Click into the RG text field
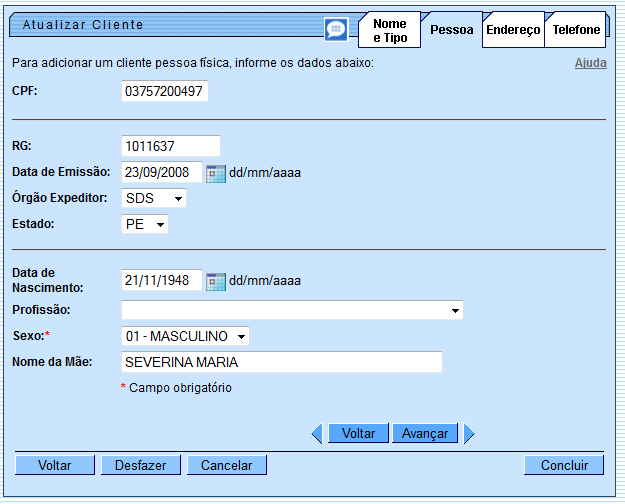This screenshot has width=625, height=504. [x=170, y=146]
